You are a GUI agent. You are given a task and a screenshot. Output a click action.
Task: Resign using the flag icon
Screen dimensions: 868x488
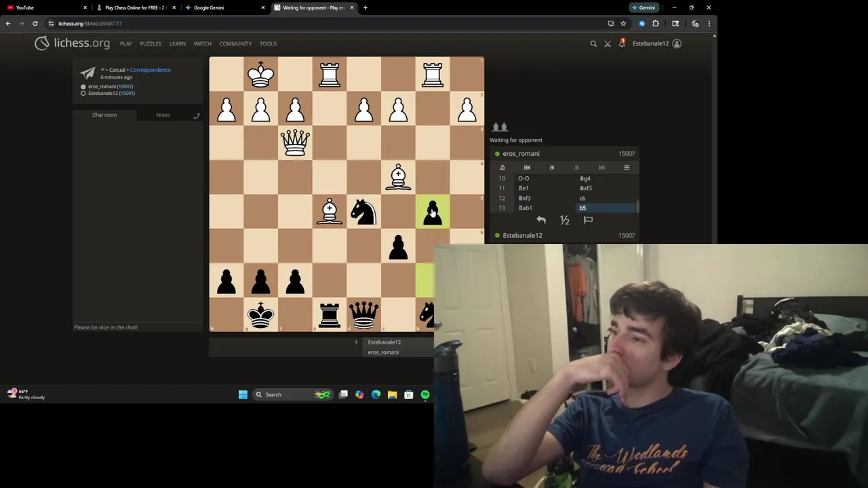(x=588, y=220)
